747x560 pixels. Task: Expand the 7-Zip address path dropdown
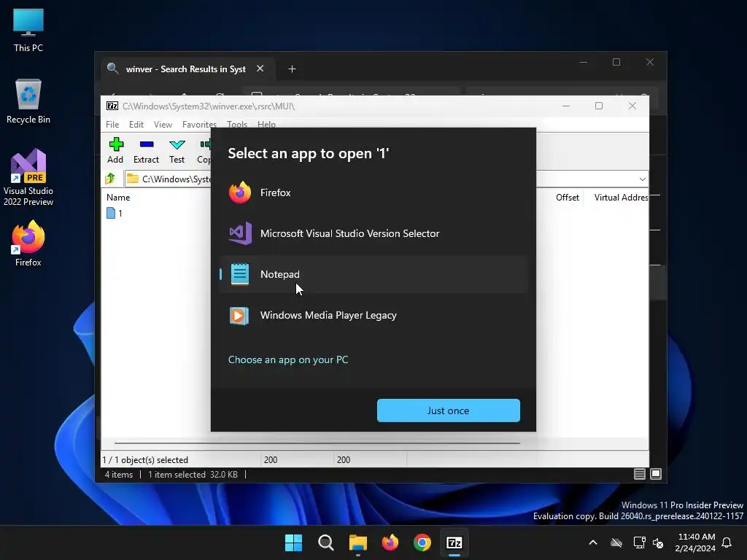(642, 179)
